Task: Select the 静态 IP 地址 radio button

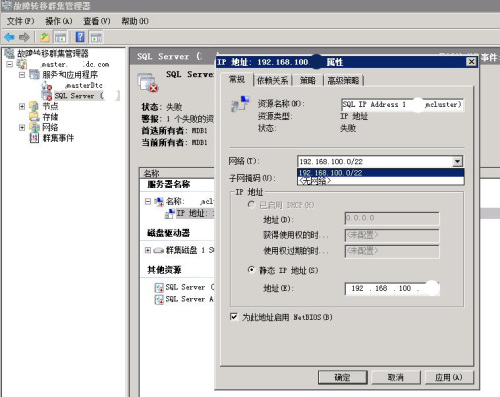Action: pyautogui.click(x=251, y=270)
